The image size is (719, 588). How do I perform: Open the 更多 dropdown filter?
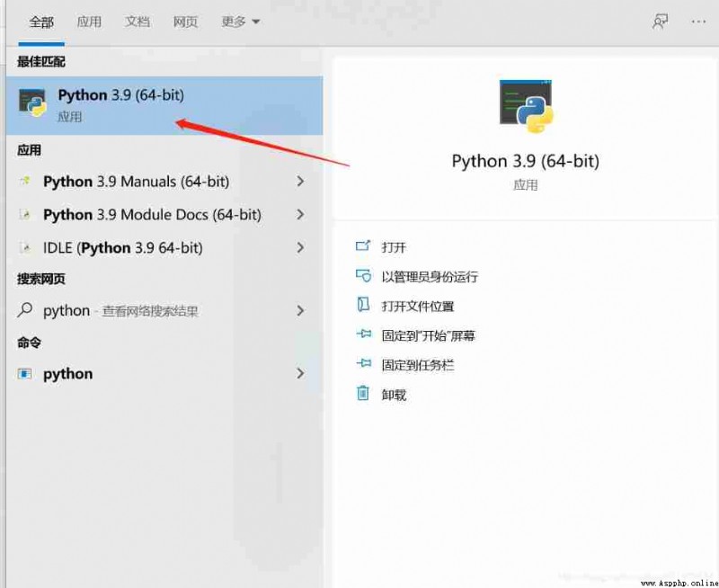pyautogui.click(x=241, y=22)
